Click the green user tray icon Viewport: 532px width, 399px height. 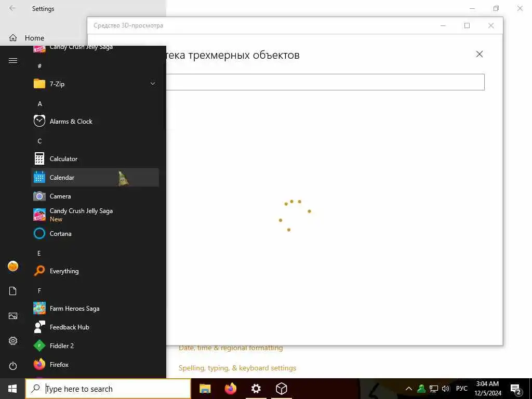421,389
